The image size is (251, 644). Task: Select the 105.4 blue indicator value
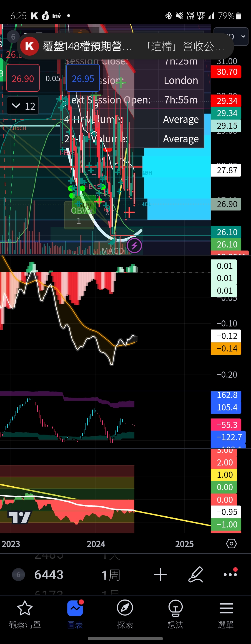pos(226,407)
